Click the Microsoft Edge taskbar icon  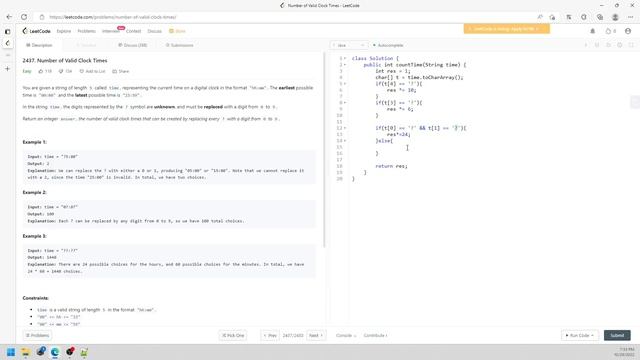(55, 352)
